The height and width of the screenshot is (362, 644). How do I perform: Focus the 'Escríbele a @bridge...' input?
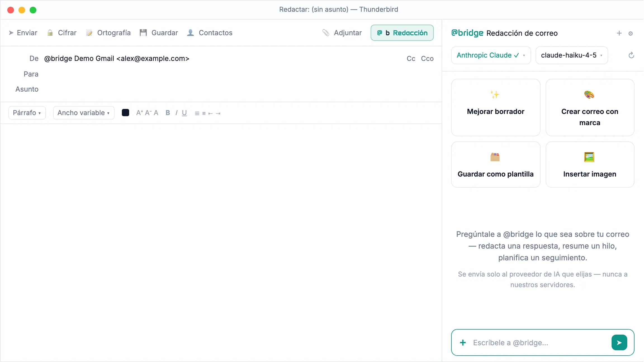coord(539,343)
